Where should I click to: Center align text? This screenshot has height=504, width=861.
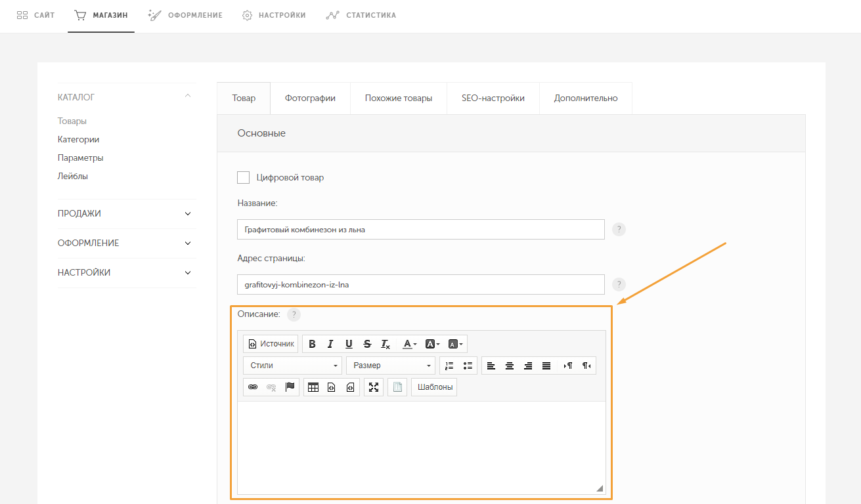click(x=509, y=366)
